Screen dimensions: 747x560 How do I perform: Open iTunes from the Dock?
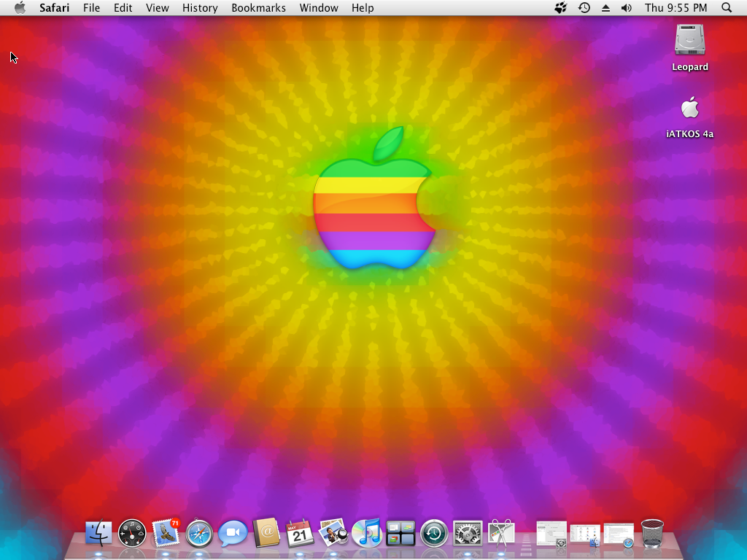(x=366, y=532)
